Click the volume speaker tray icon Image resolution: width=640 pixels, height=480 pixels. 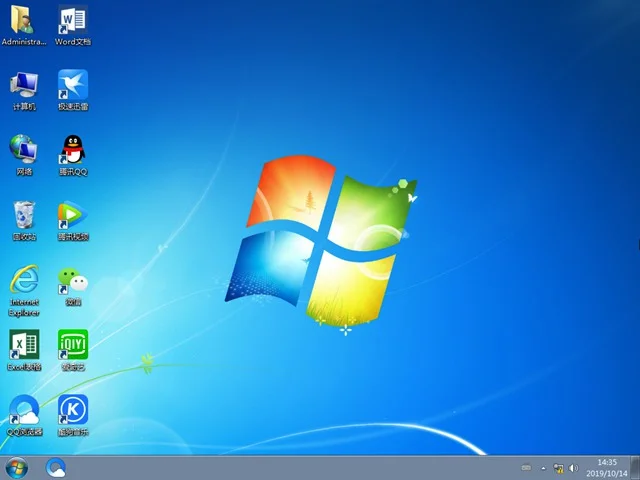pos(573,468)
